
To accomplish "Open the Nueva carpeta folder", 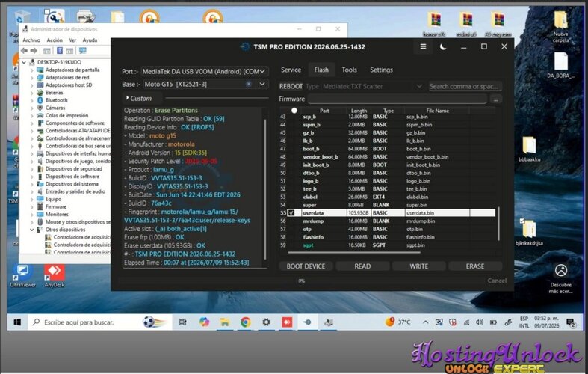I will [x=561, y=26].
